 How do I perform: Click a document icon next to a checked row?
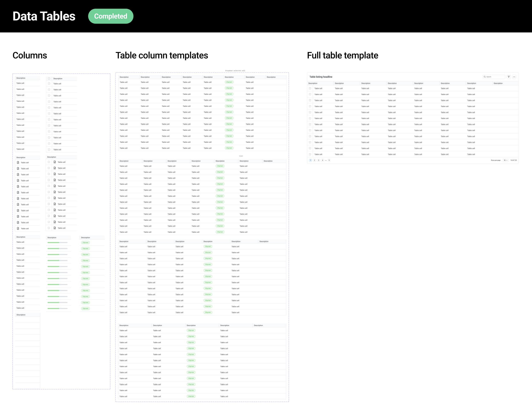pyautogui.click(x=55, y=168)
